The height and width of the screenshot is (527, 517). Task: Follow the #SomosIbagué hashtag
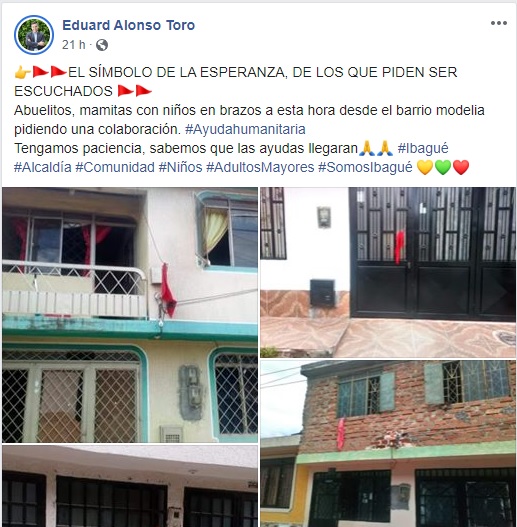coord(365,167)
